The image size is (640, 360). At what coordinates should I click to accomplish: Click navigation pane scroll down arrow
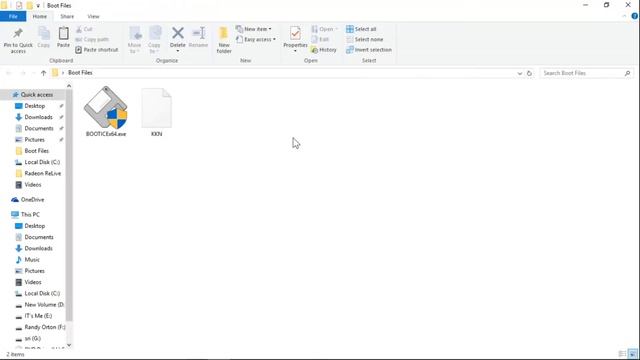coord(69,345)
